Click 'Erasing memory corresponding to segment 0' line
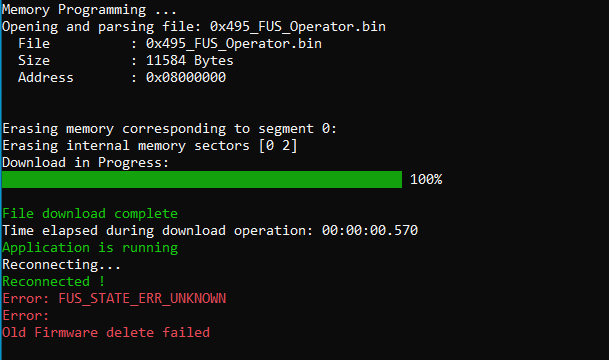The width and height of the screenshot is (609, 360). tap(170, 129)
